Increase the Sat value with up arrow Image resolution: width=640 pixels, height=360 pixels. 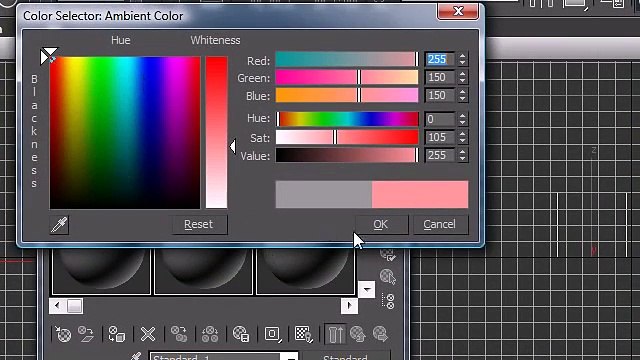click(462, 134)
